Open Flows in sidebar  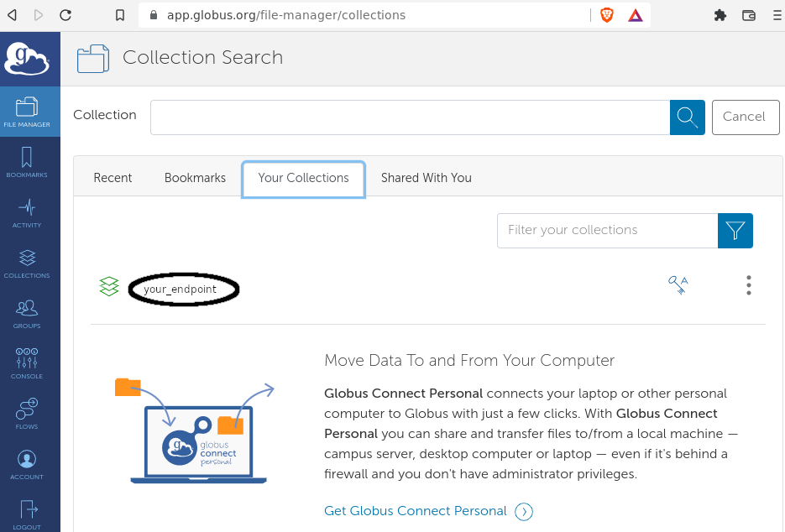tap(27, 414)
